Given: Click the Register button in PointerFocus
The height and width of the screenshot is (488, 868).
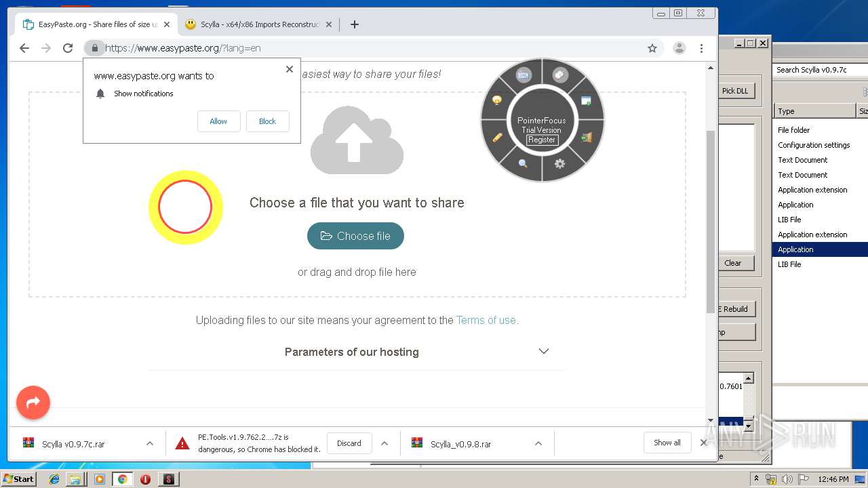Looking at the screenshot, I should coord(542,140).
